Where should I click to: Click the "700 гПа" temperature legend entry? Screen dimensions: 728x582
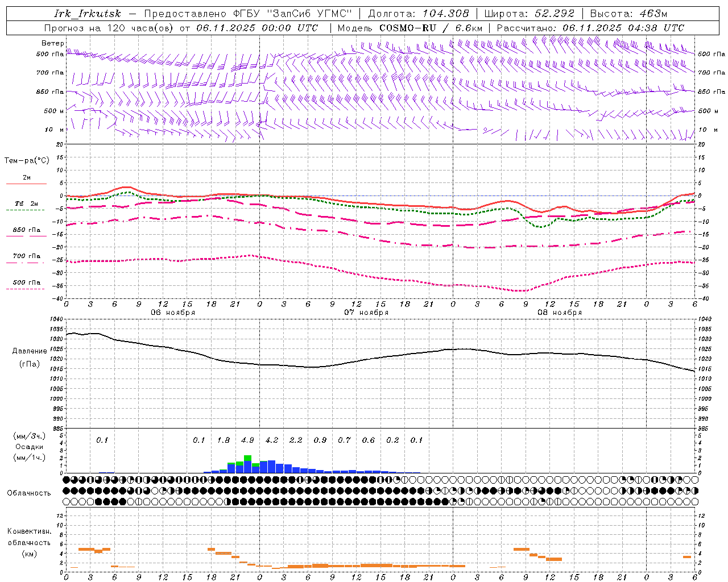click(26, 256)
